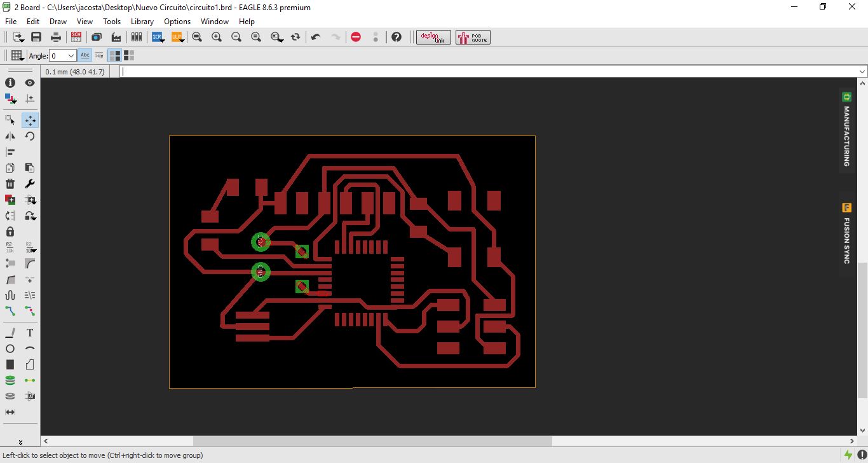Screen dimensions: 868x463
Task: Open the Draw menu
Action: [58, 21]
